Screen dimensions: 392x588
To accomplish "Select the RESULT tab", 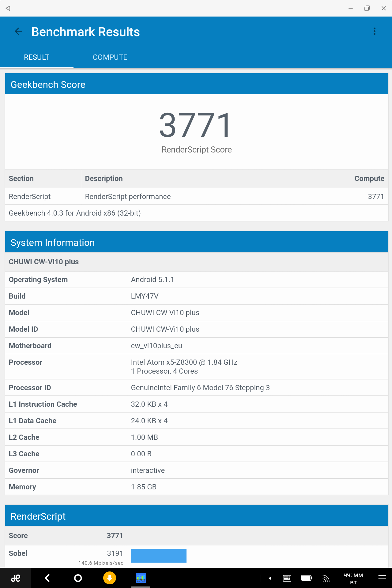I will 36,57.
